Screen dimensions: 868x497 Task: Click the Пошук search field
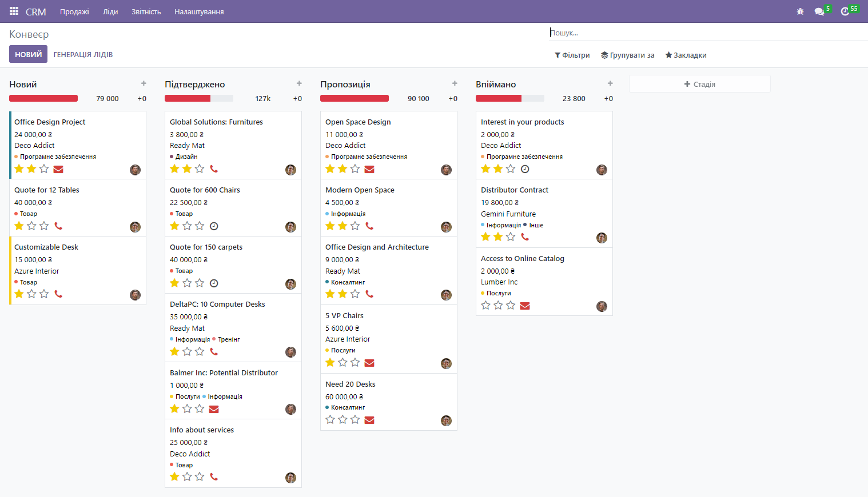click(629, 33)
